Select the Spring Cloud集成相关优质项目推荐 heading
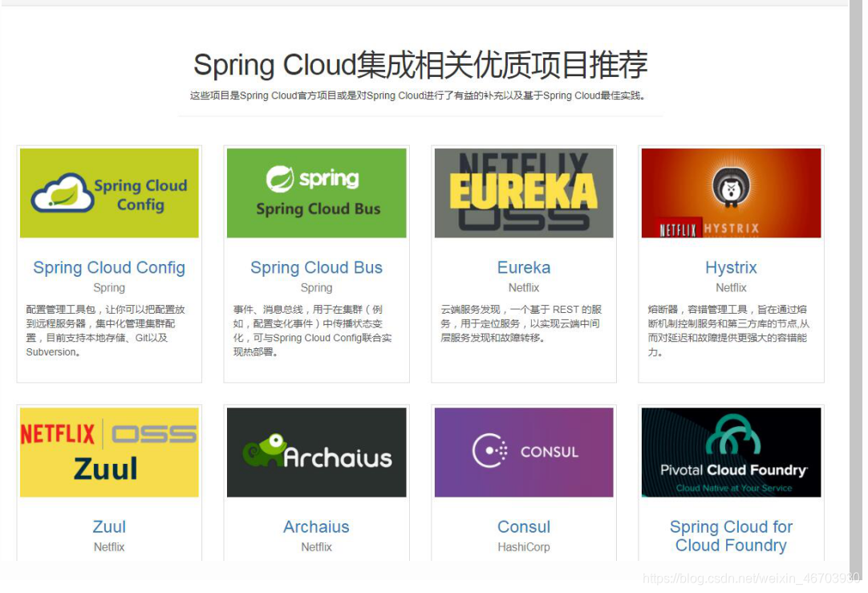Image resolution: width=868 pixels, height=593 pixels. 420,65
